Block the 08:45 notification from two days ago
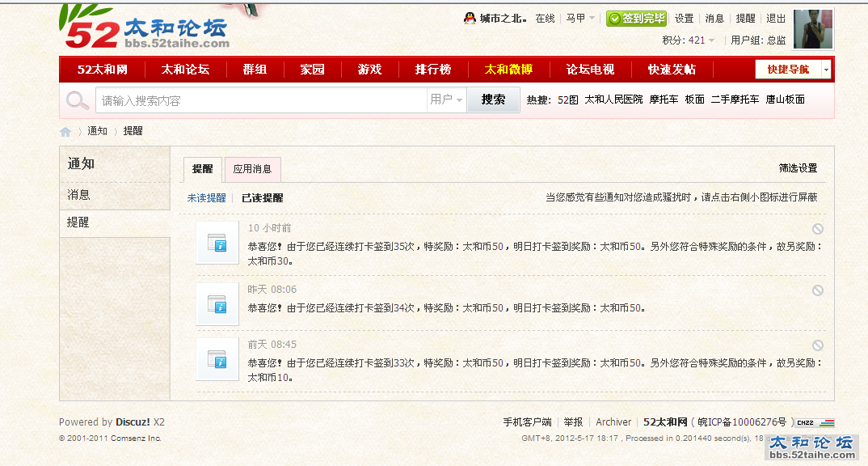This screenshot has height=466, width=868. coord(817,345)
